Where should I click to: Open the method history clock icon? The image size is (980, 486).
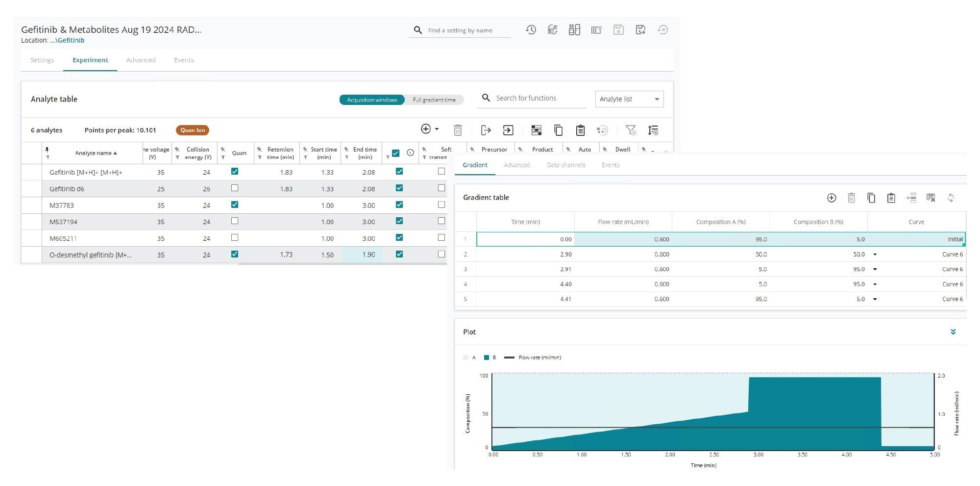click(531, 30)
